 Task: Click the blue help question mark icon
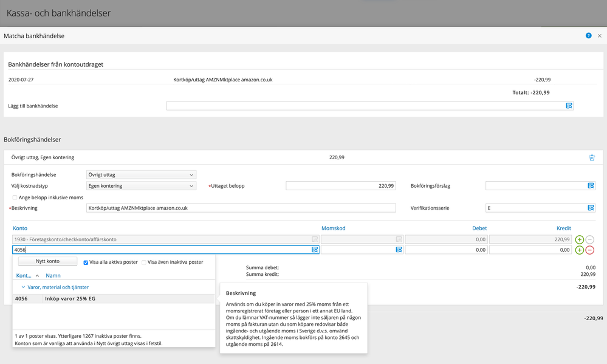pos(588,36)
